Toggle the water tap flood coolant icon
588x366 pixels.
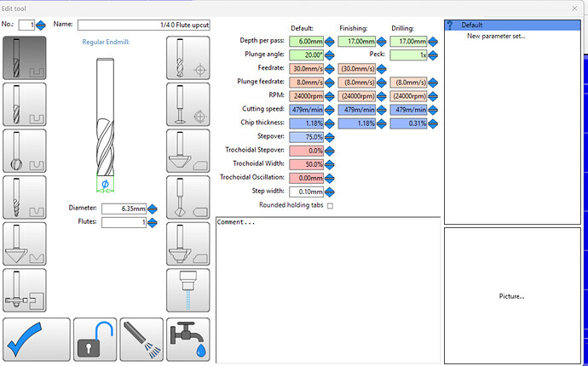[187, 340]
